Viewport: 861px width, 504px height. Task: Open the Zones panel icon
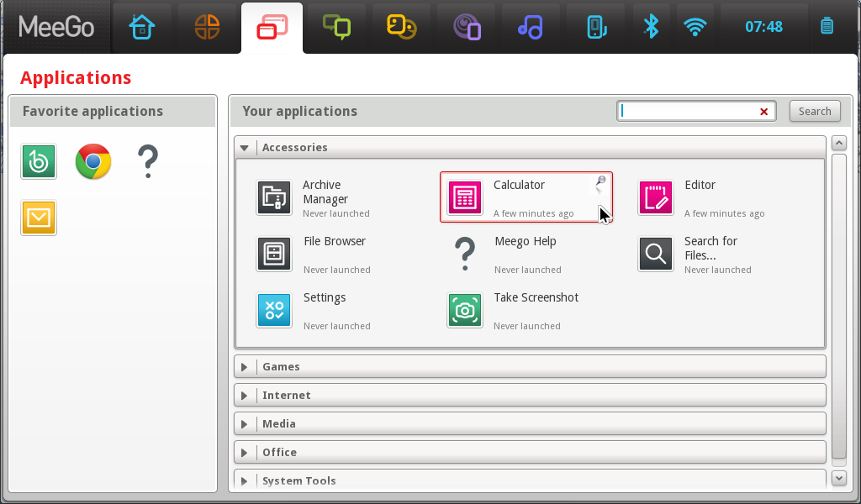pyautogui.click(x=207, y=27)
